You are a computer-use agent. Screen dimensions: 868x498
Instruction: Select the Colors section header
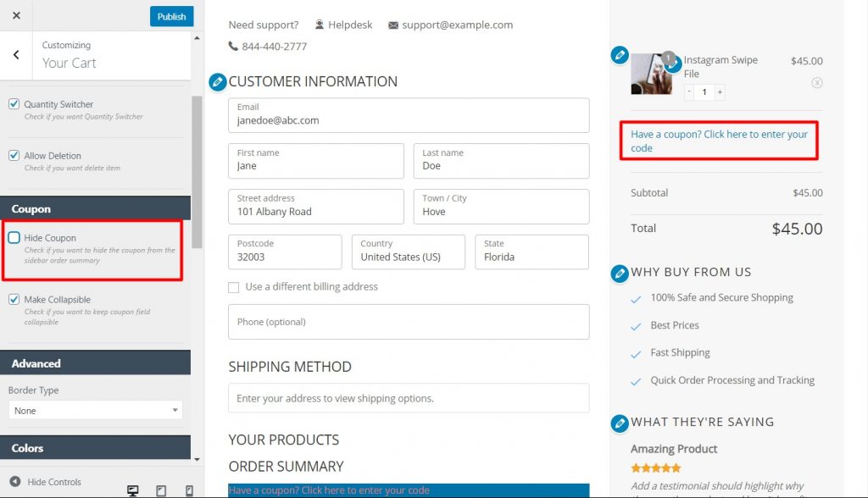point(95,448)
